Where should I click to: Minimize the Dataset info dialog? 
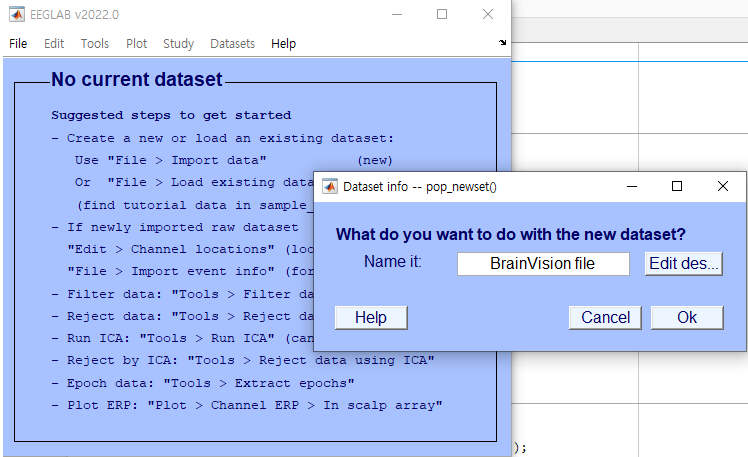632,186
